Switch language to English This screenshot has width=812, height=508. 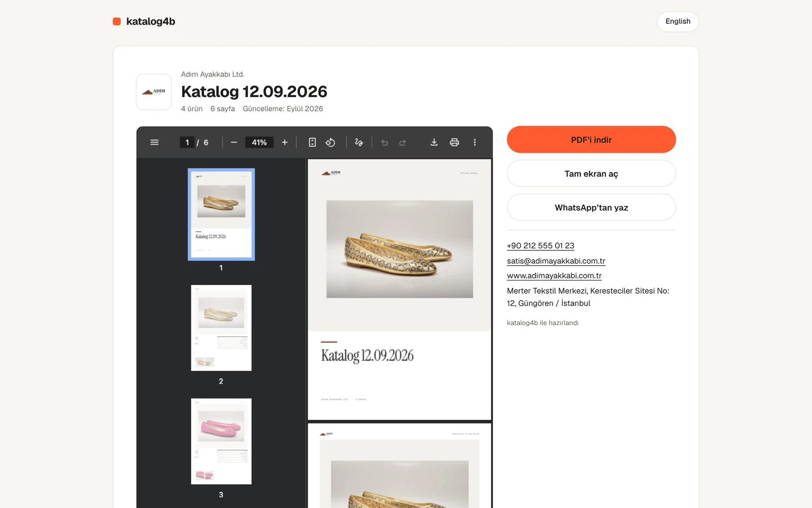pos(678,21)
